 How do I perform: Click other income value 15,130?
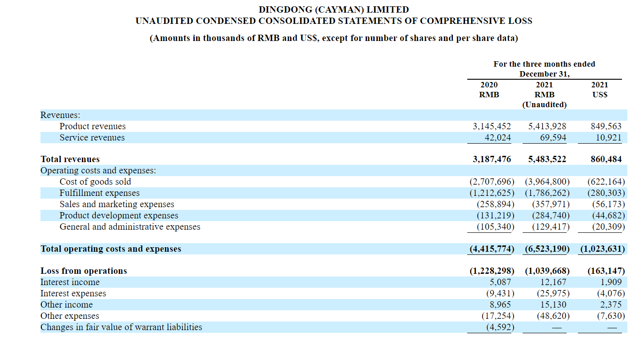(553, 305)
